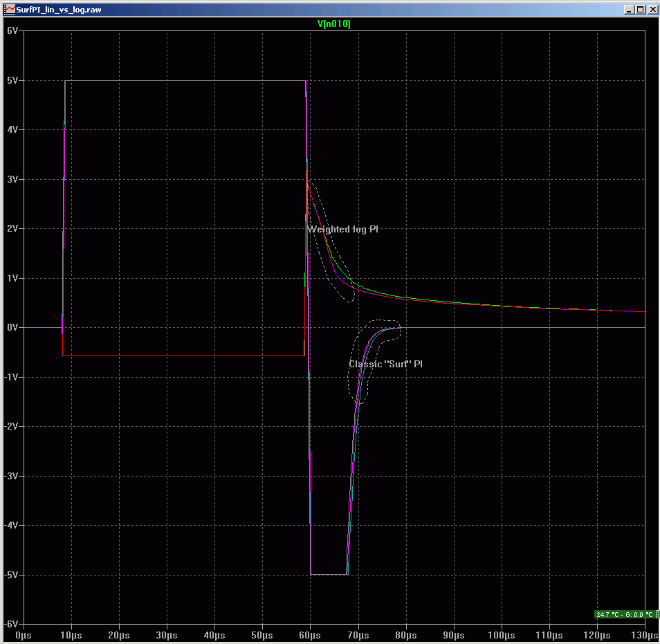Screen dimensions: 660x644
Task: Select the "Weighted log PI" annotation text
Action: [x=342, y=229]
